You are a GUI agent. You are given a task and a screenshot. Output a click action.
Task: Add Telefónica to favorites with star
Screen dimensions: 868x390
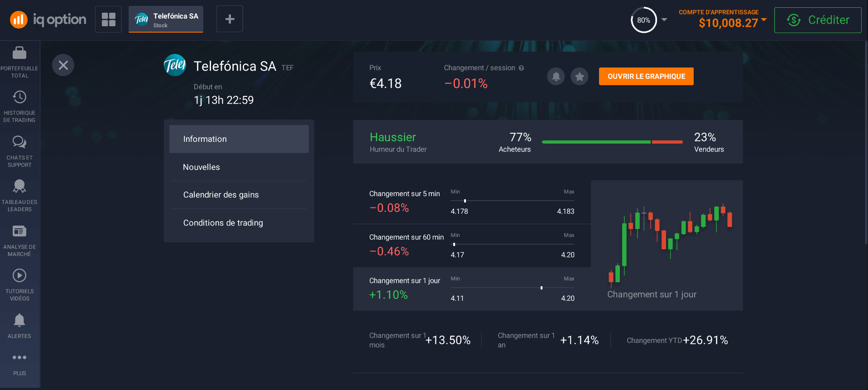580,77
